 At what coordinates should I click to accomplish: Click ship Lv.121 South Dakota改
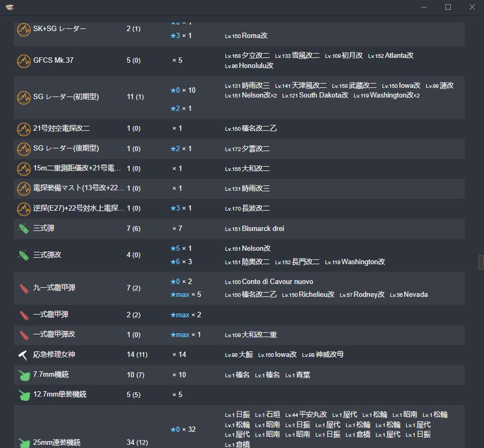(315, 95)
